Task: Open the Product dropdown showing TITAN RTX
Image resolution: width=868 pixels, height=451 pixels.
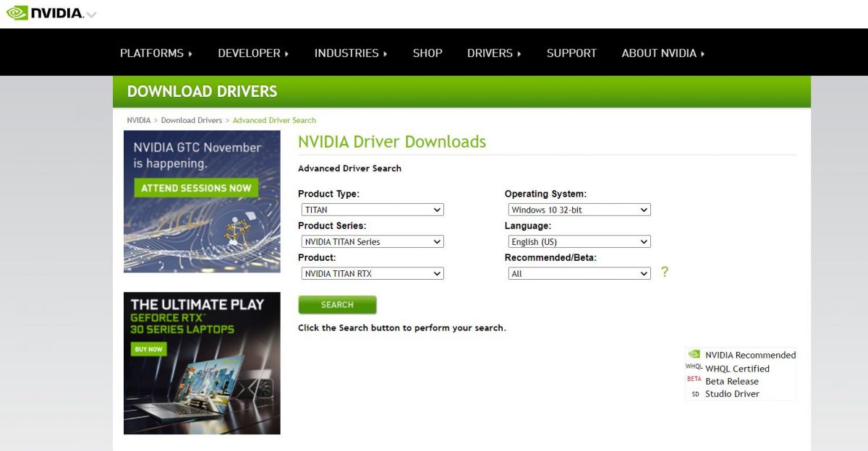Action: tap(373, 273)
